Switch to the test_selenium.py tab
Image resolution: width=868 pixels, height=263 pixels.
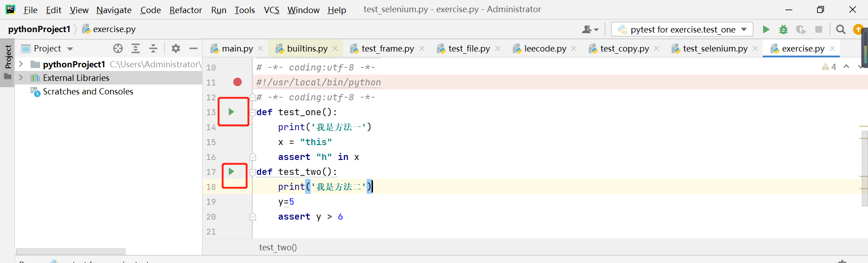click(715, 48)
